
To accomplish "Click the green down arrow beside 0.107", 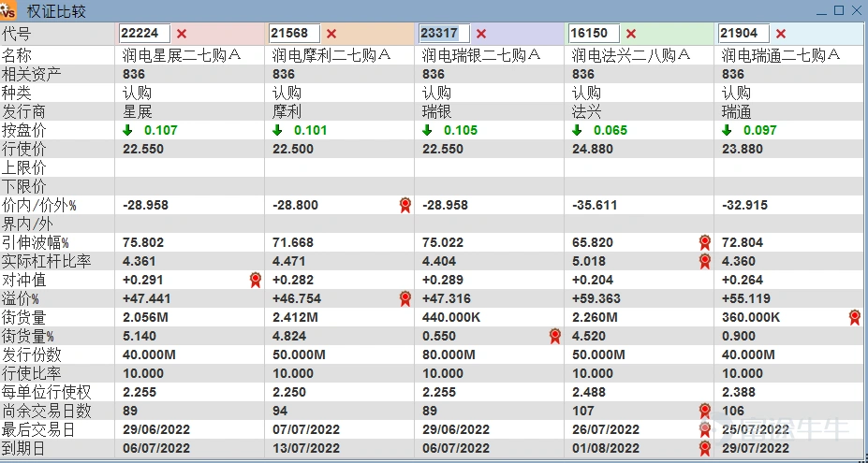I will (128, 131).
